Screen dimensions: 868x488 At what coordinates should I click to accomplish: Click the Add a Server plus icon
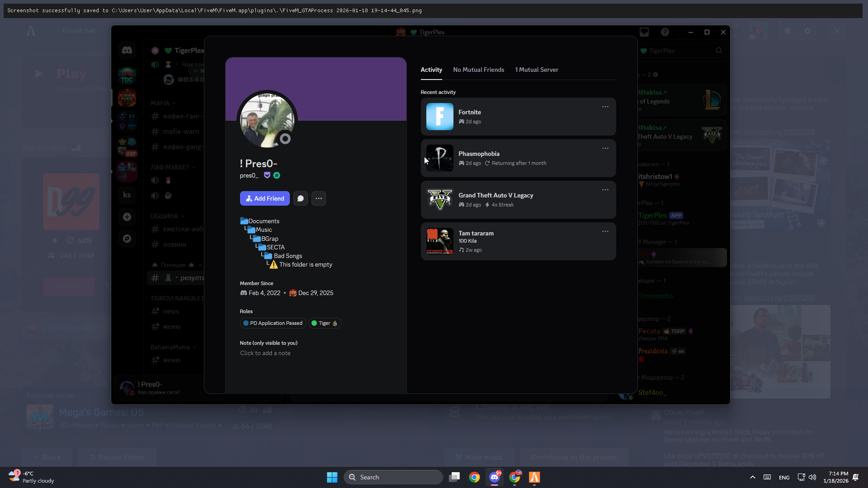[x=127, y=217]
